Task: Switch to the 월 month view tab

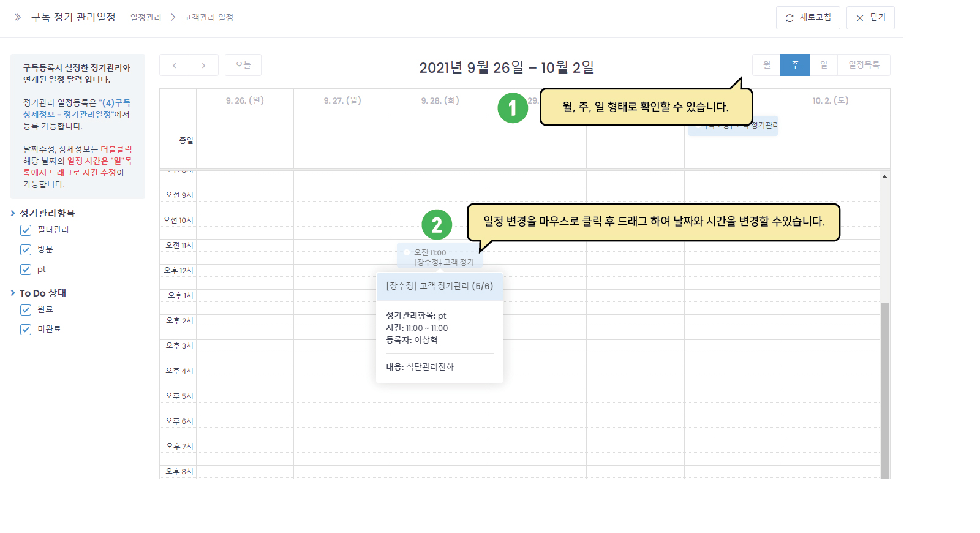Action: (767, 65)
